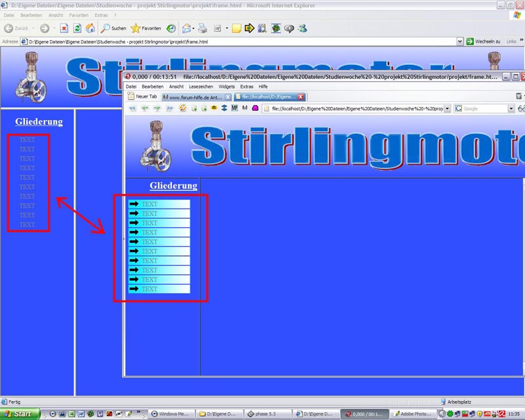Image resolution: width=525 pixels, height=420 pixels.
Task: Open the Google search engine dropdown in Opera
Action: (x=511, y=108)
